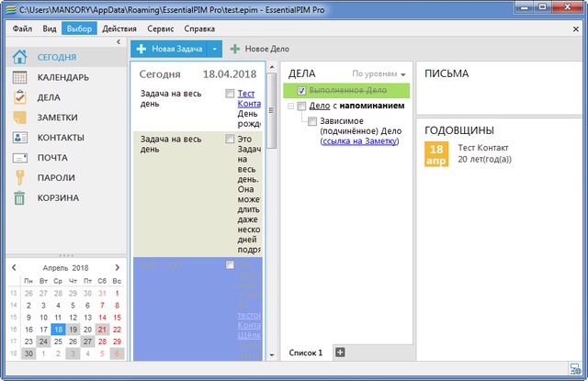The image size is (588, 381).
Task: Collapse the Дело с напоминанием tree node
Action: click(290, 106)
